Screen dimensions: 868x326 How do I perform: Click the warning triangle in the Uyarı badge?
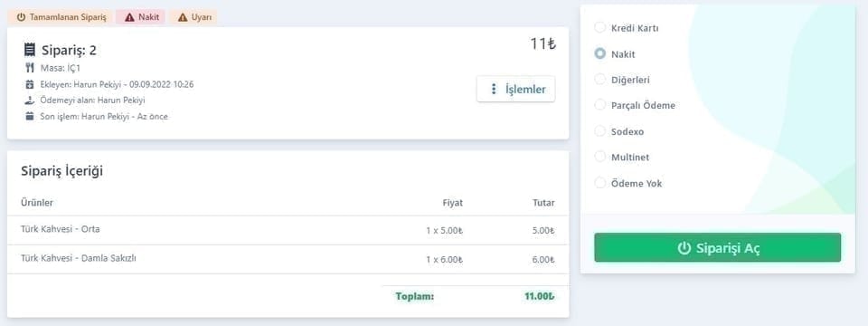pos(183,18)
